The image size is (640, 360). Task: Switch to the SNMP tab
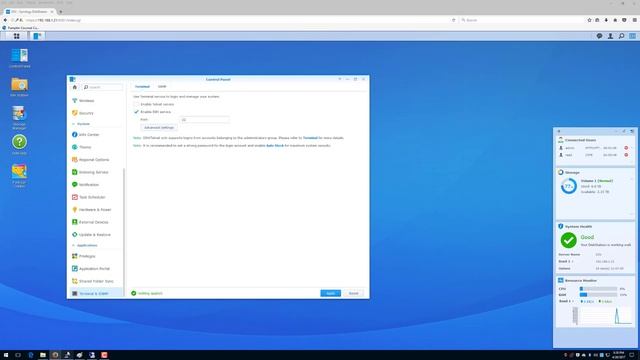[162, 87]
